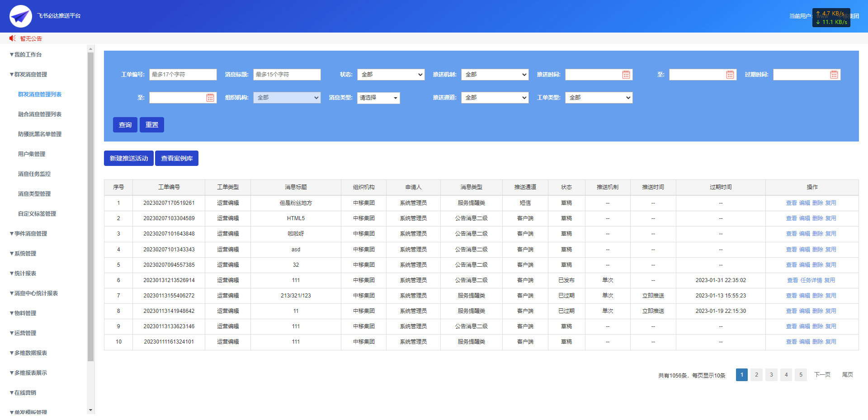Viewport: 868px width, 420px height.
Task: Expand 运营管理 menu section
Action: coord(23,333)
